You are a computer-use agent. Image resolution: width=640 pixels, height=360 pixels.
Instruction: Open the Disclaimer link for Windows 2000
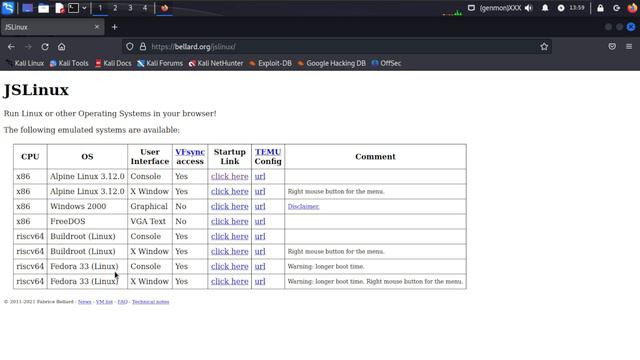(x=303, y=207)
